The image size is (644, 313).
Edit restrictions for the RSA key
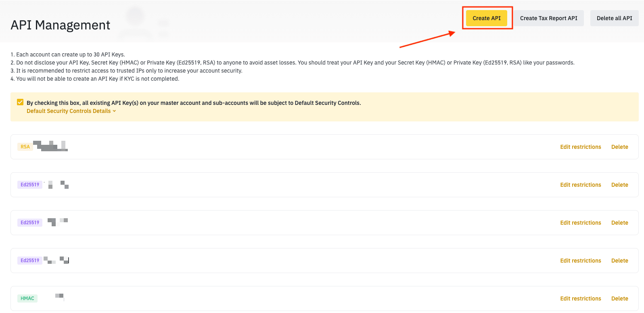[x=580, y=147]
